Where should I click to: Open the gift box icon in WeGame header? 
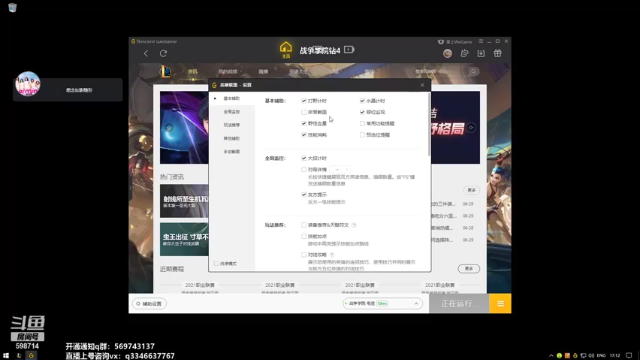click(x=498, y=53)
